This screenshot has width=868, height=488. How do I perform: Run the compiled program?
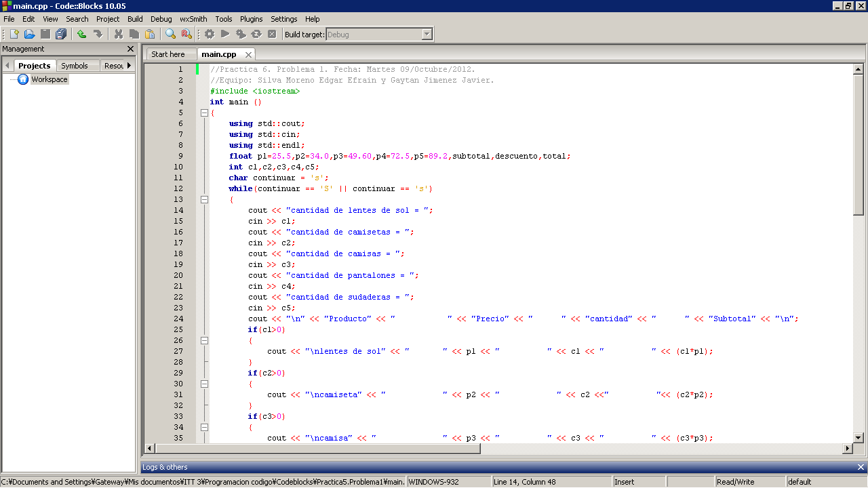(224, 34)
